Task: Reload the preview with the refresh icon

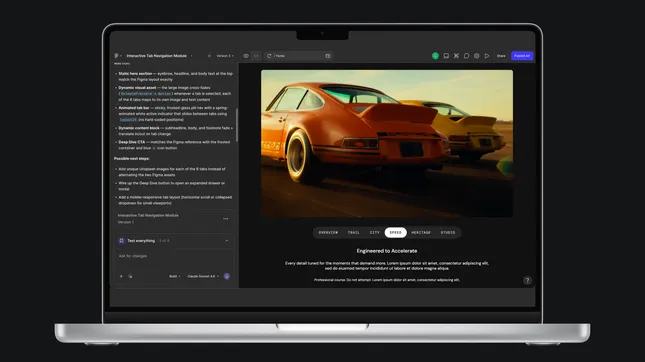Action: coord(269,56)
